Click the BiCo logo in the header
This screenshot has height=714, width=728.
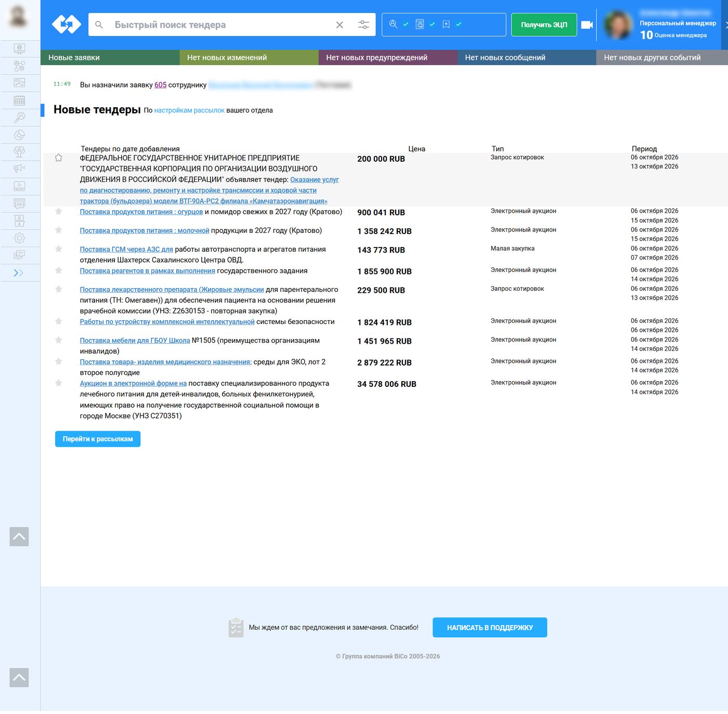tap(67, 24)
